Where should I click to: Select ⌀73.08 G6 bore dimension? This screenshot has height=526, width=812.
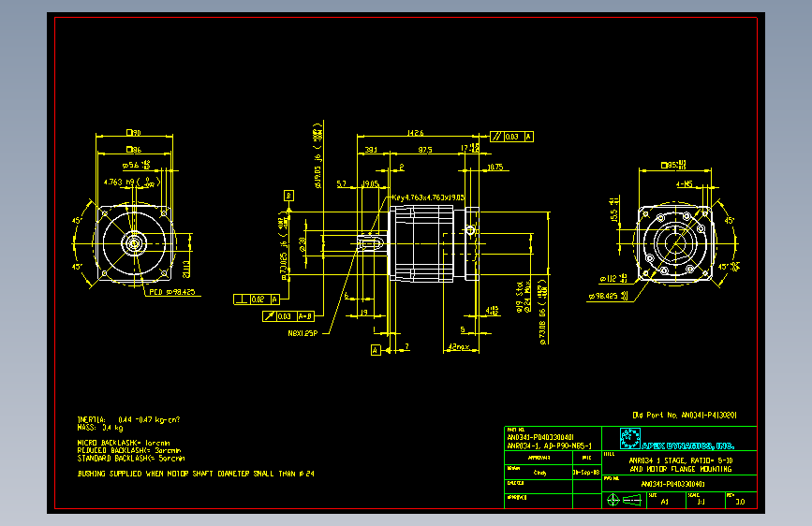[542, 313]
